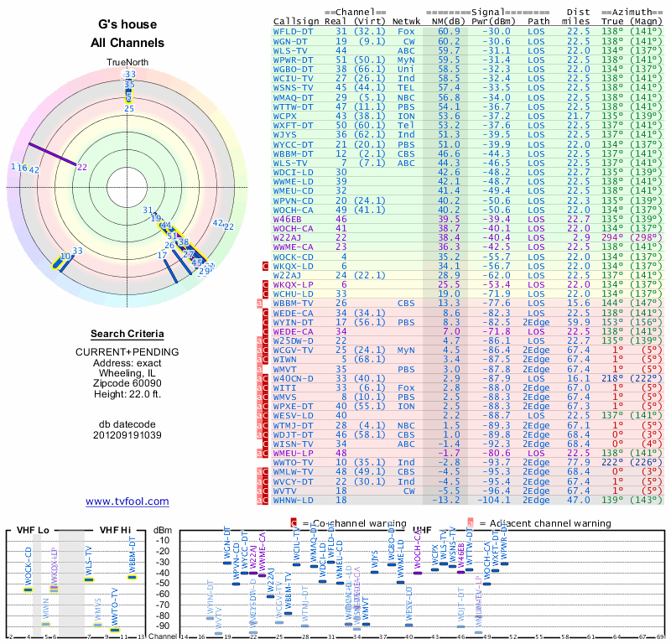
Task: Select the W40CN-D callsign table cell
Action: 293,379
